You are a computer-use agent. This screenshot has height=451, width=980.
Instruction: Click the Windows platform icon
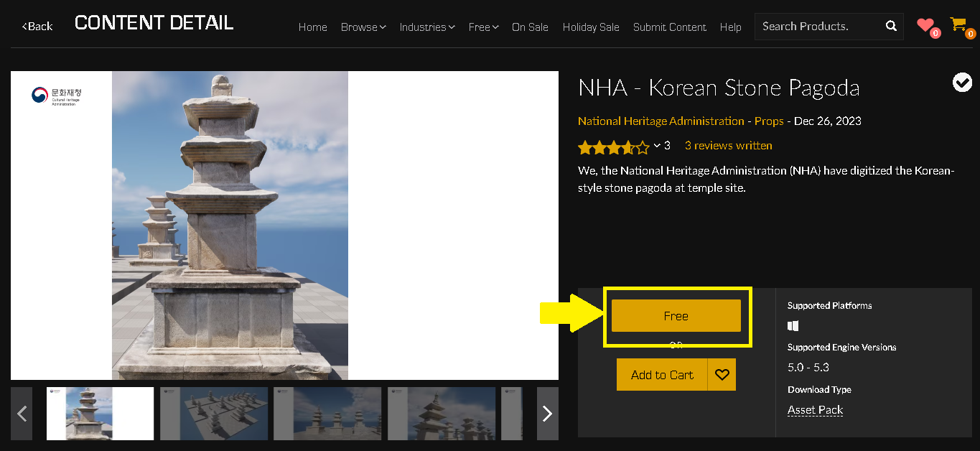[x=793, y=326]
